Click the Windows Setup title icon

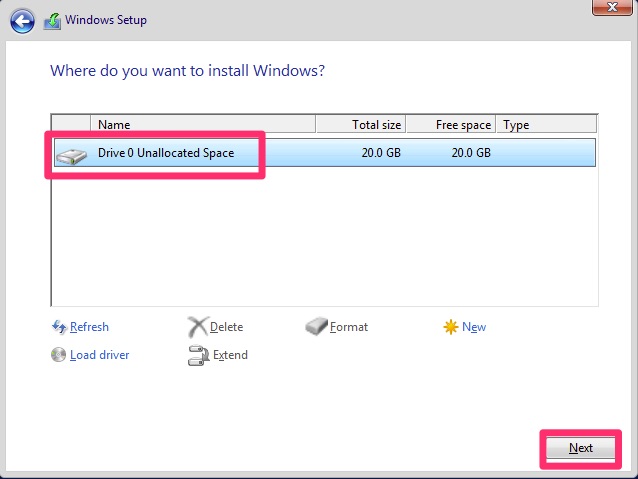[x=52, y=21]
